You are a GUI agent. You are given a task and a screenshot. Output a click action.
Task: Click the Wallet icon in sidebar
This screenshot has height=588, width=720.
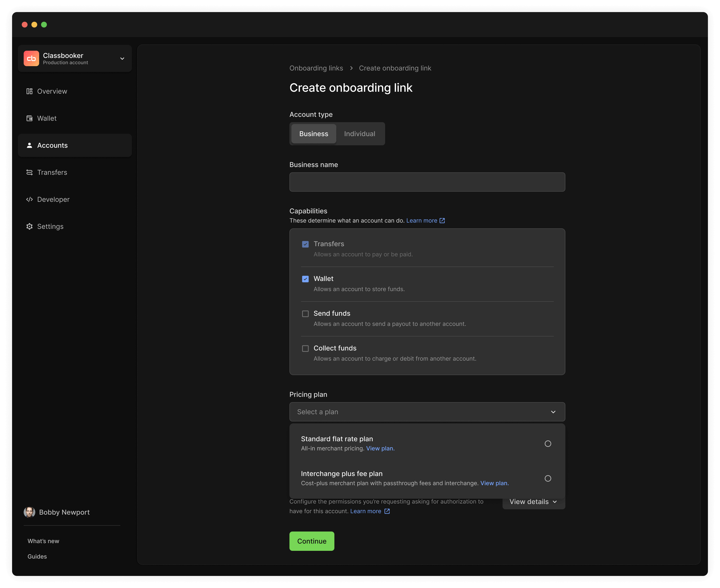coord(29,118)
